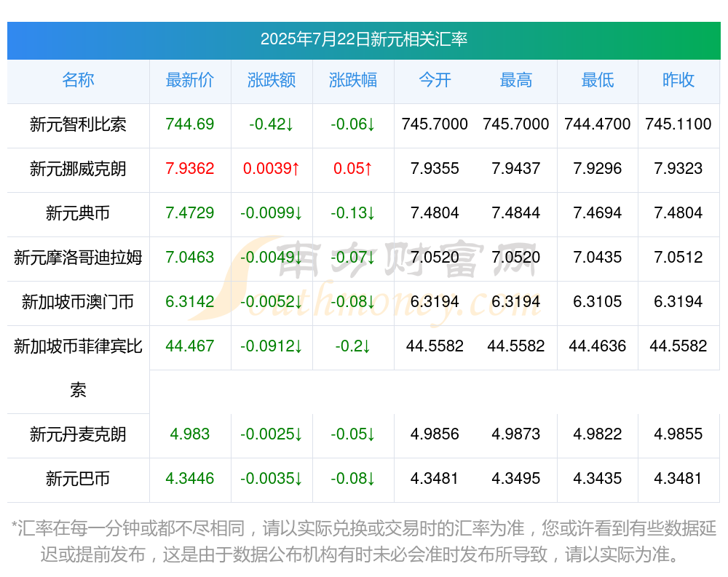Click the 新元典币 row name
Viewport: 728px width, 577px height.
point(78,213)
